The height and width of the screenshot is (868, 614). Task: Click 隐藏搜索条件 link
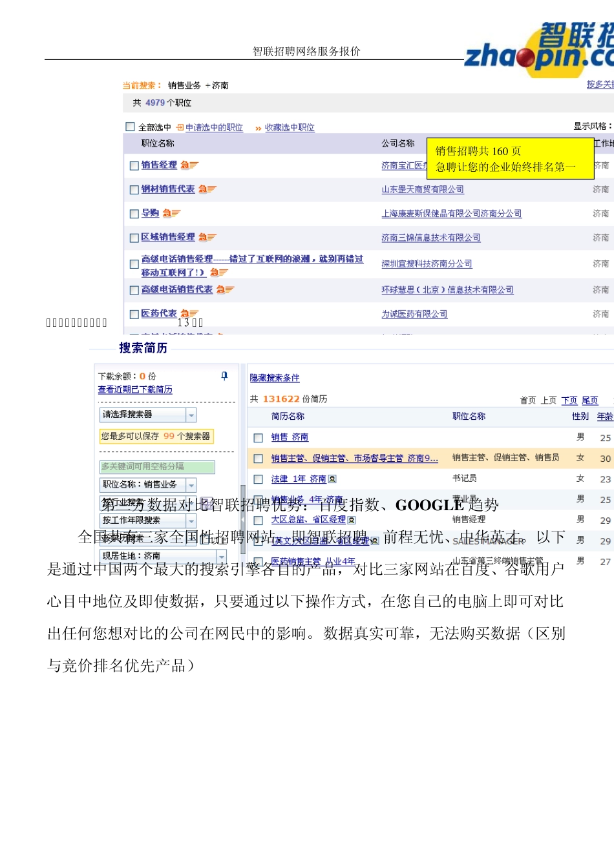pos(275,378)
